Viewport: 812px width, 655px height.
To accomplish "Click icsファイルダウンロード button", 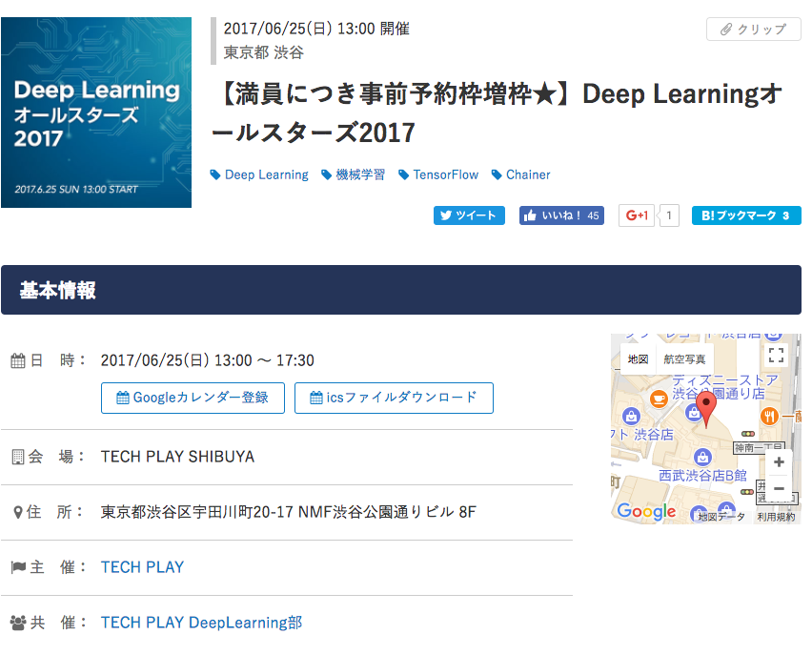I will [x=394, y=398].
